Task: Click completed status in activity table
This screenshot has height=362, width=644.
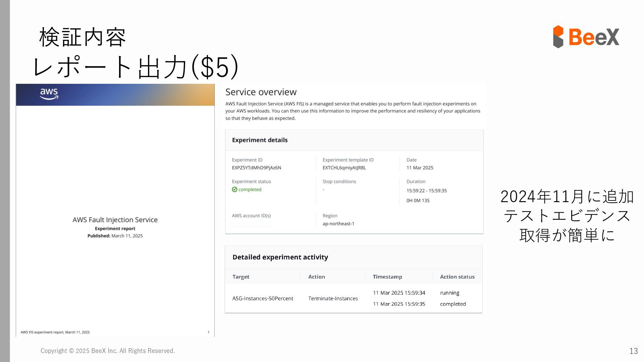Action: [x=453, y=304]
